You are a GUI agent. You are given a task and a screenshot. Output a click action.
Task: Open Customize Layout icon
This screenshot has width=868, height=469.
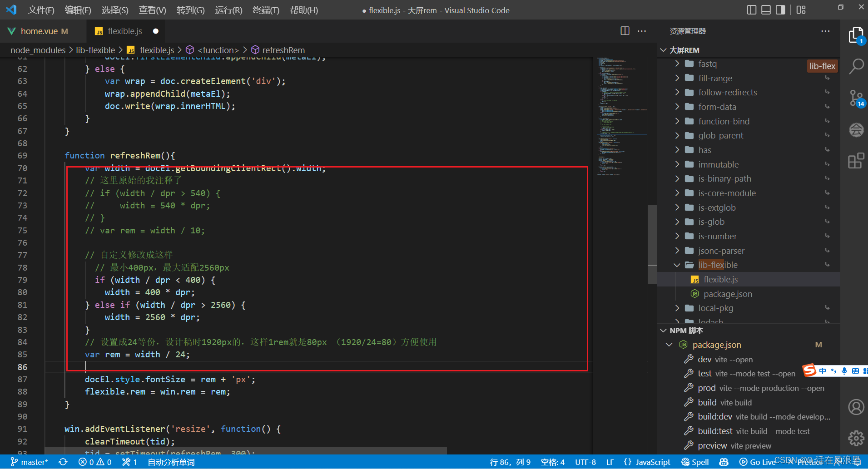[x=801, y=10]
